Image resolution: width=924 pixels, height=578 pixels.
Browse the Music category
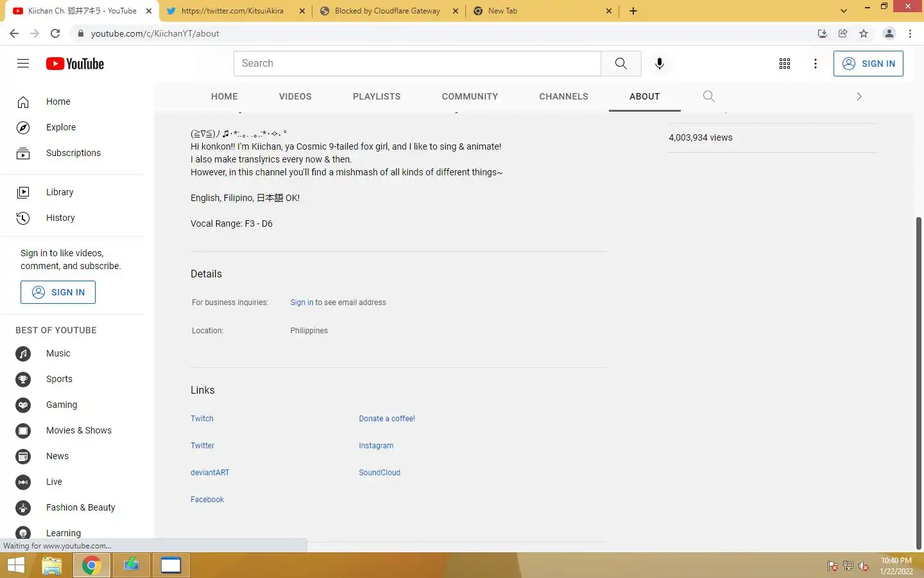pyautogui.click(x=58, y=353)
